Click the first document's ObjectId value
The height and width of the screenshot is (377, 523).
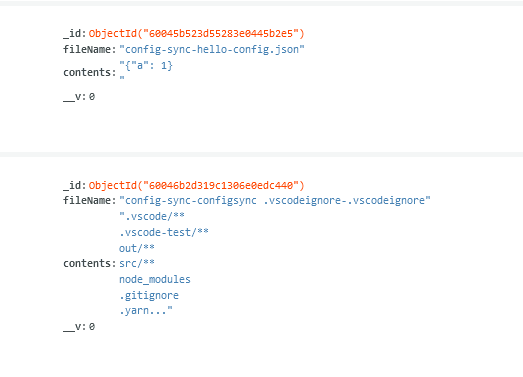(x=196, y=34)
